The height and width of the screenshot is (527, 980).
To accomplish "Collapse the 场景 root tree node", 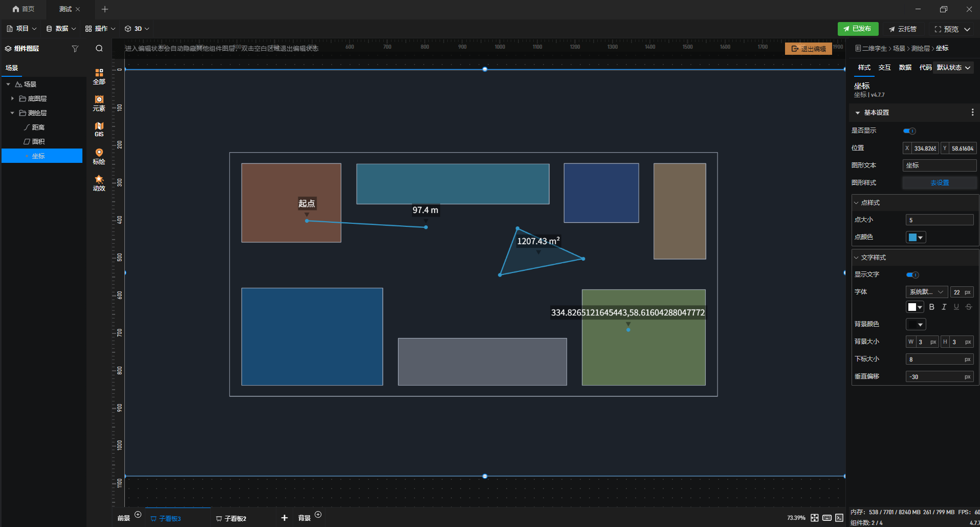I will [x=8, y=84].
